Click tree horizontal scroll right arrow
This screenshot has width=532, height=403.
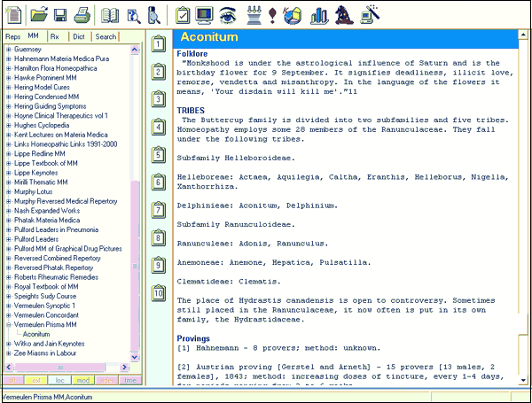point(124,367)
